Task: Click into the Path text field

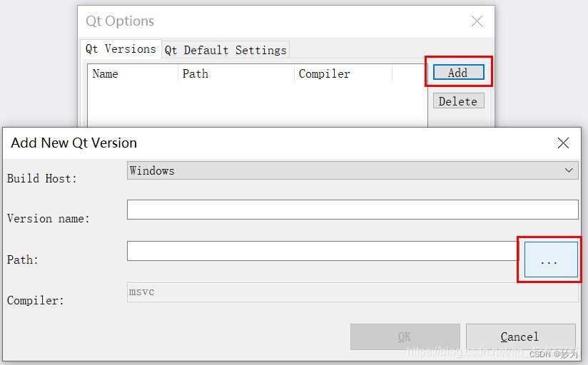Action: tap(321, 251)
